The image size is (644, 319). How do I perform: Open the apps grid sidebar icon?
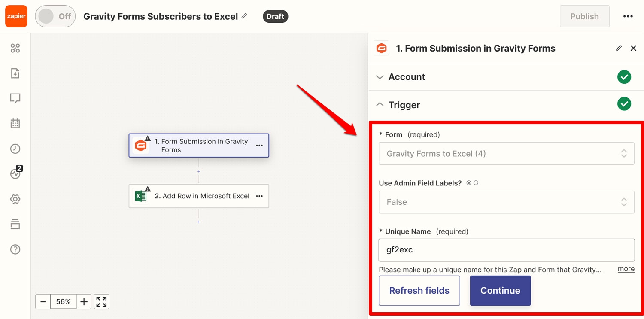(x=15, y=48)
